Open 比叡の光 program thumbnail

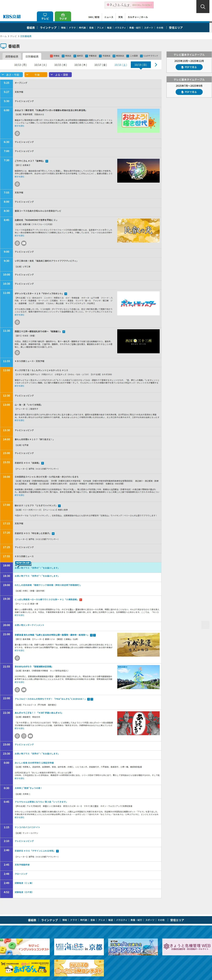tap(138, 230)
